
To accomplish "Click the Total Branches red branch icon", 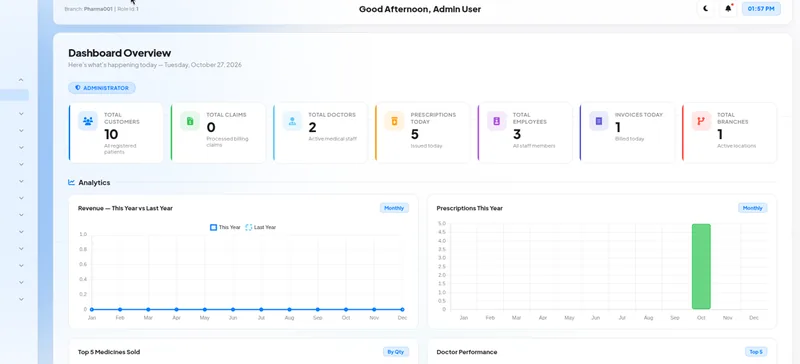I will 701,121.
